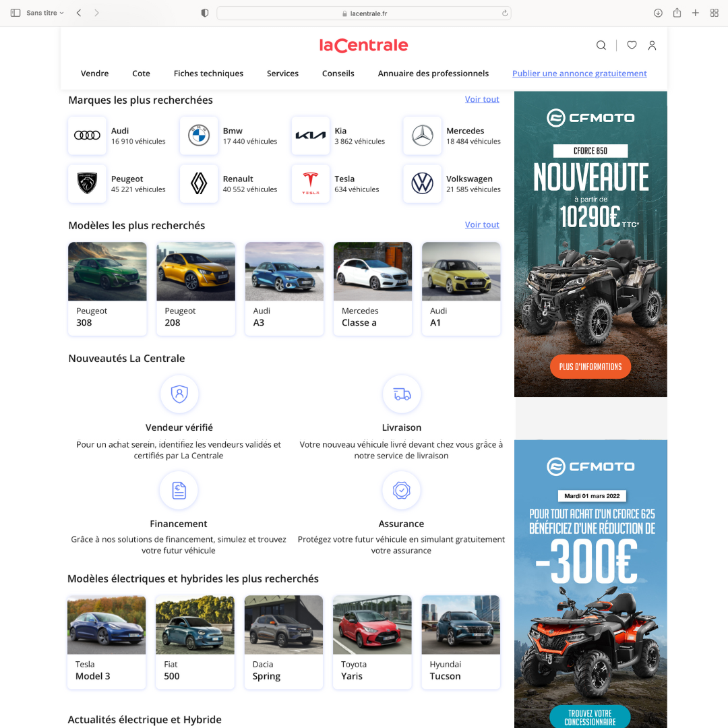Image resolution: width=728 pixels, height=728 pixels.
Task: Click Publier une annonce gratuitement link
Action: pyautogui.click(x=579, y=73)
